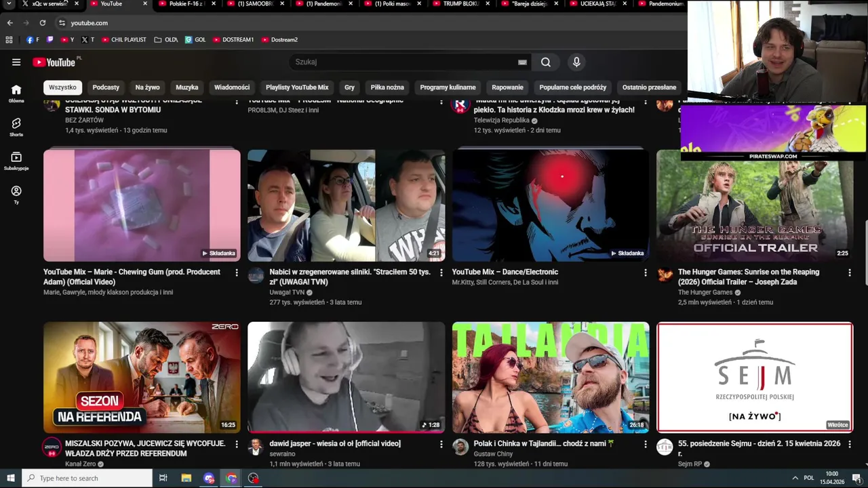Close the 'YouTube' browser tab
Image resolution: width=868 pixels, height=488 pixels.
144,3
